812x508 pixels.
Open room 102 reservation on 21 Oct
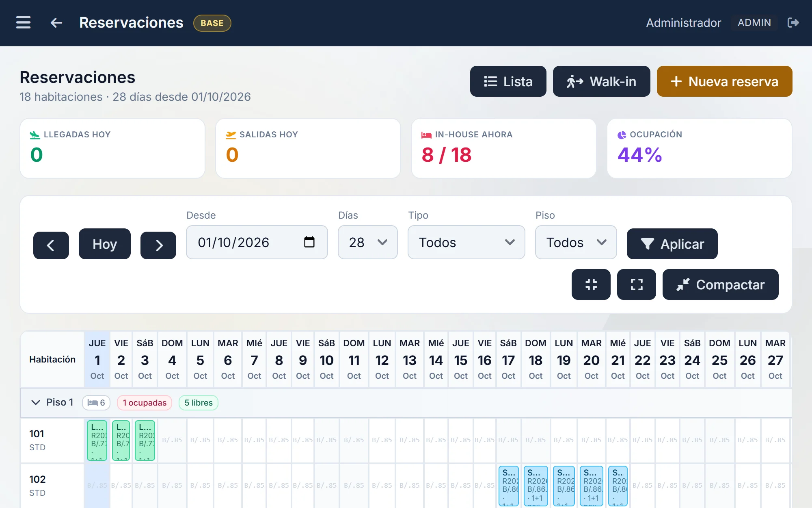(x=618, y=486)
